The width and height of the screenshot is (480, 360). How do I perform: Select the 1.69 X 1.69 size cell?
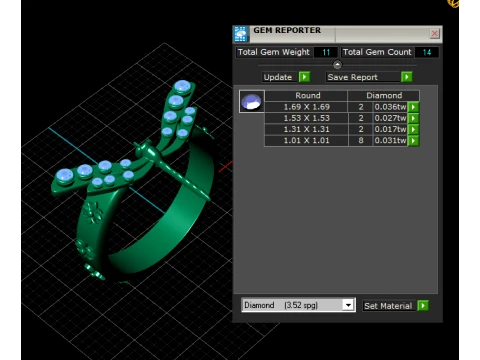pos(306,107)
